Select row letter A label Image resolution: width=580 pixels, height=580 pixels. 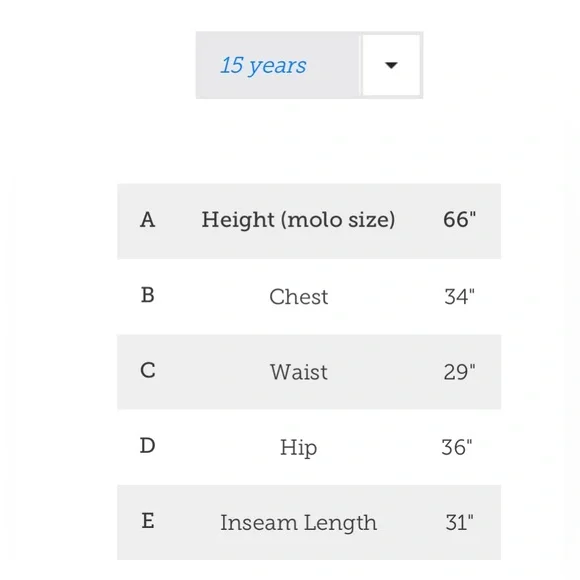click(x=148, y=220)
